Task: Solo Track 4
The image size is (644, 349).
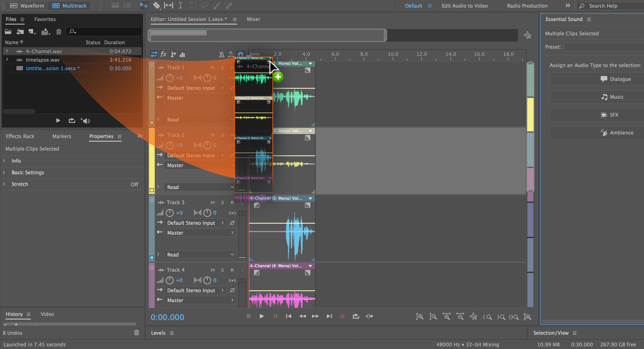Action: (222, 270)
